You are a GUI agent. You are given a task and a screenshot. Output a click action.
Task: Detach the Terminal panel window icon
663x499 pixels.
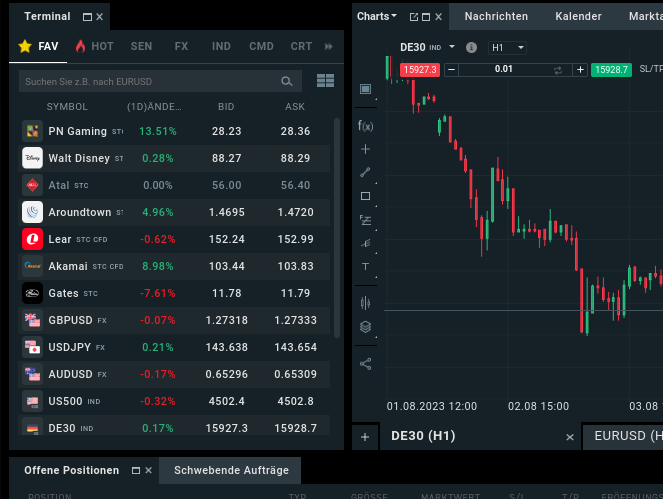click(88, 17)
